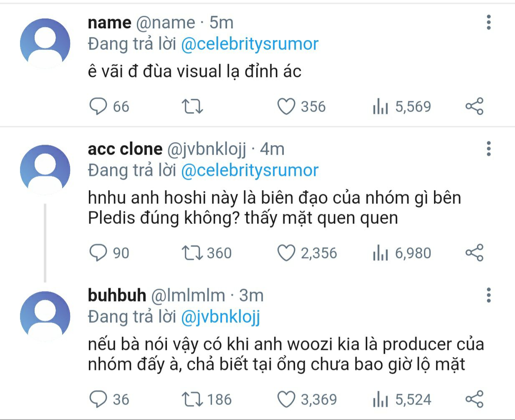Viewport: 515px width, 420px height.
Task: Share the acc clone tweet
Action: [x=475, y=253]
